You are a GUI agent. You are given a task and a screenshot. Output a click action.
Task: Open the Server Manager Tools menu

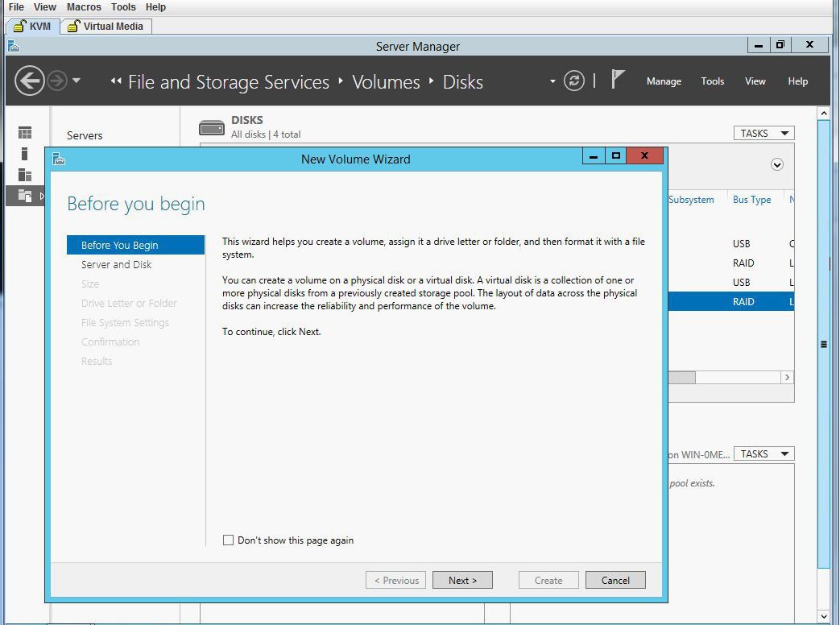tap(713, 81)
